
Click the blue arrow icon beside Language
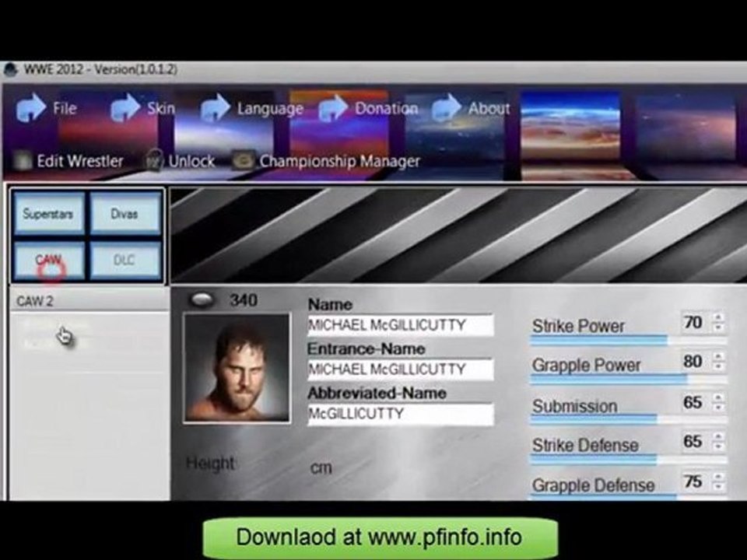tap(216, 107)
